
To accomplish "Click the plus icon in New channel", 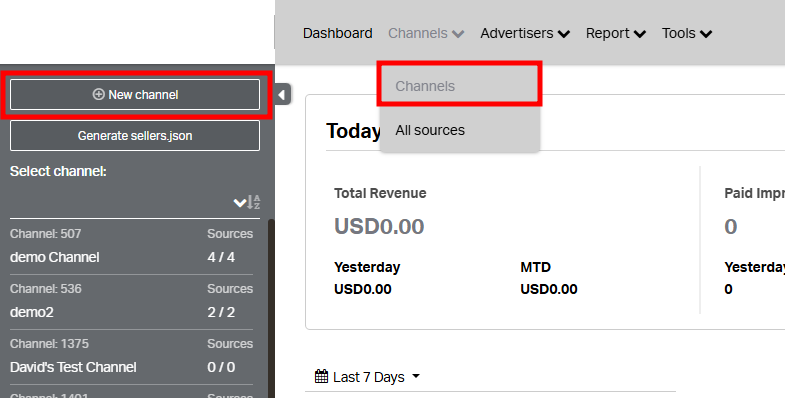I will click(x=99, y=94).
